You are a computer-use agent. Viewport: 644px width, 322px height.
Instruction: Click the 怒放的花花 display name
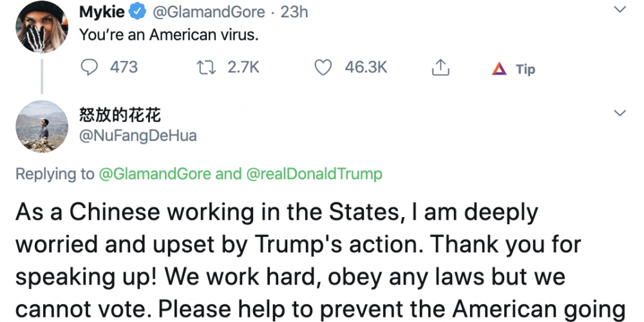[119, 116]
